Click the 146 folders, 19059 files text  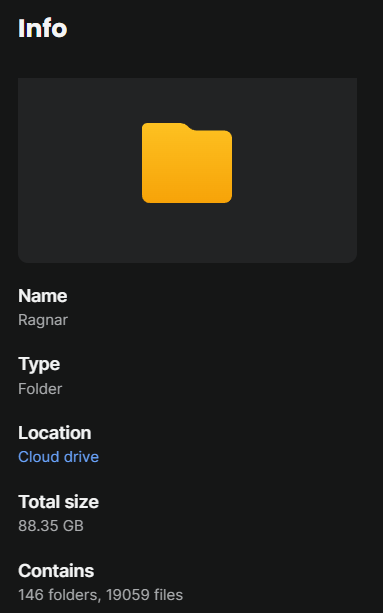coord(100,595)
